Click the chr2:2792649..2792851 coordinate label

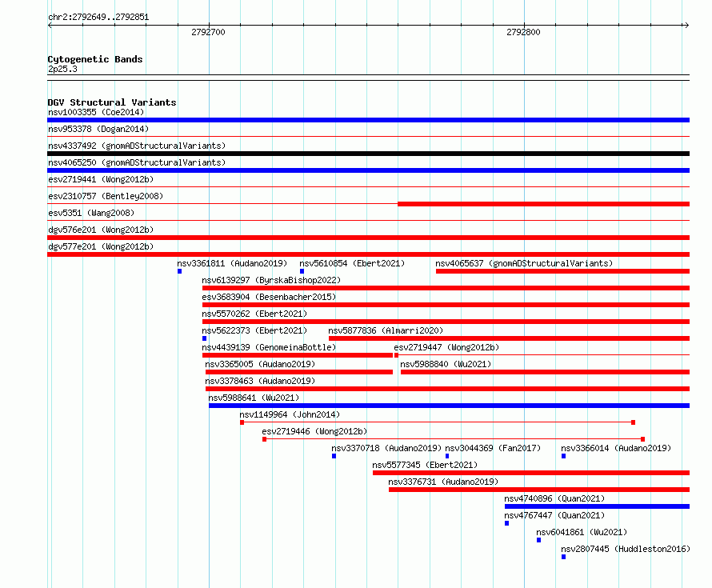pyautogui.click(x=98, y=17)
